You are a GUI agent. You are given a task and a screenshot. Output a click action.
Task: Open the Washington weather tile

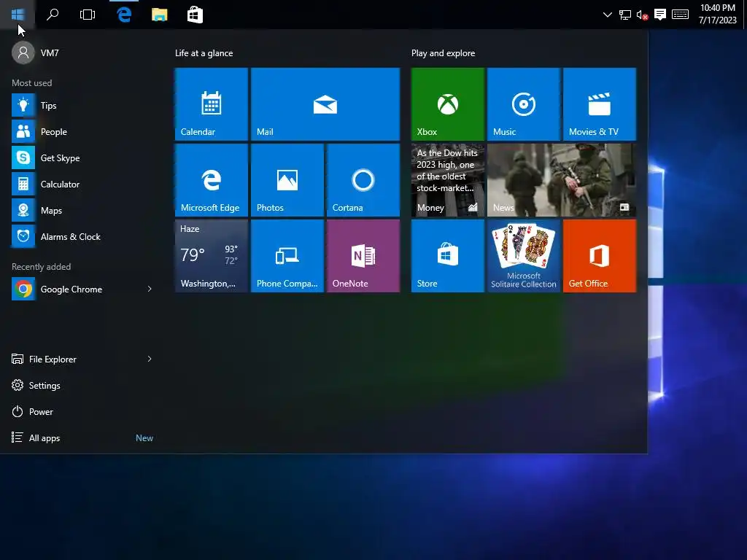tap(211, 256)
